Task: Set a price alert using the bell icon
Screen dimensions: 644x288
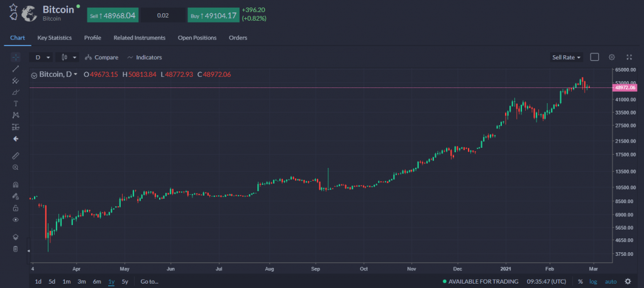Action: coord(14,17)
